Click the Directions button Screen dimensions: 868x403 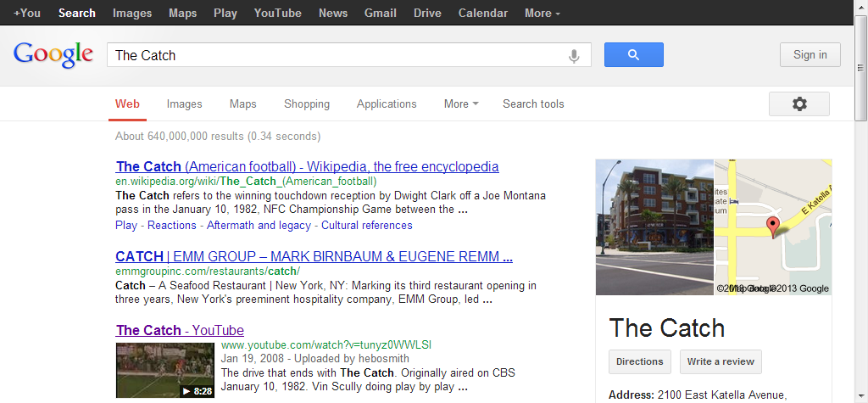[639, 361]
